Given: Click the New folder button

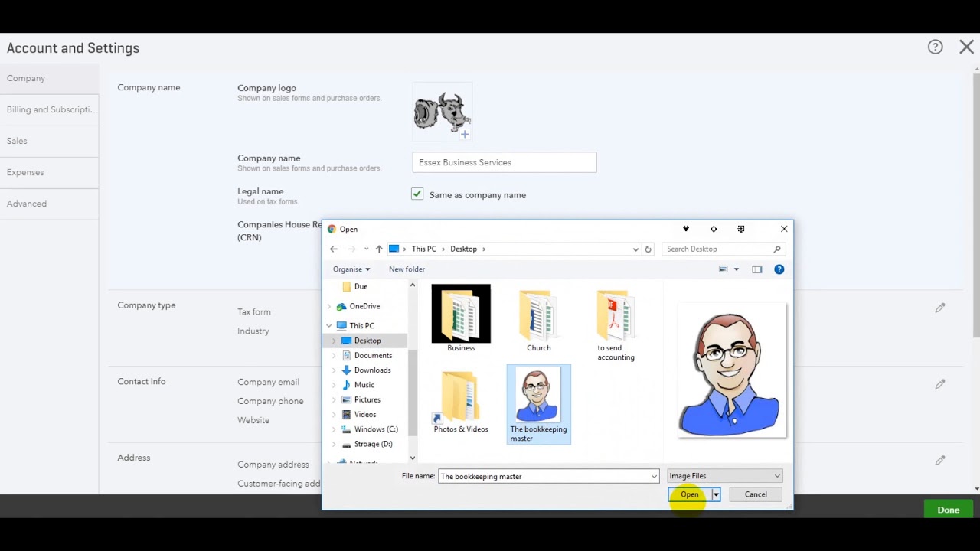Looking at the screenshot, I should coord(407,269).
